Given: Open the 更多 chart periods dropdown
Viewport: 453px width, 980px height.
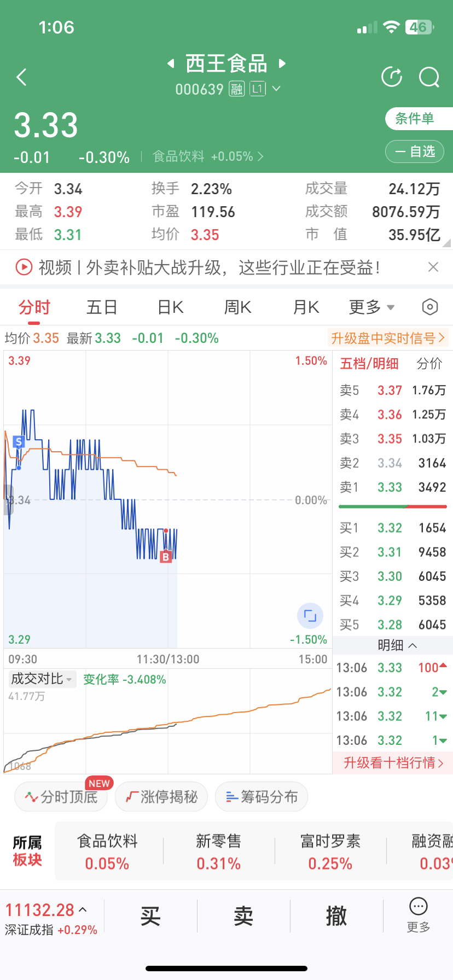Looking at the screenshot, I should point(372,307).
